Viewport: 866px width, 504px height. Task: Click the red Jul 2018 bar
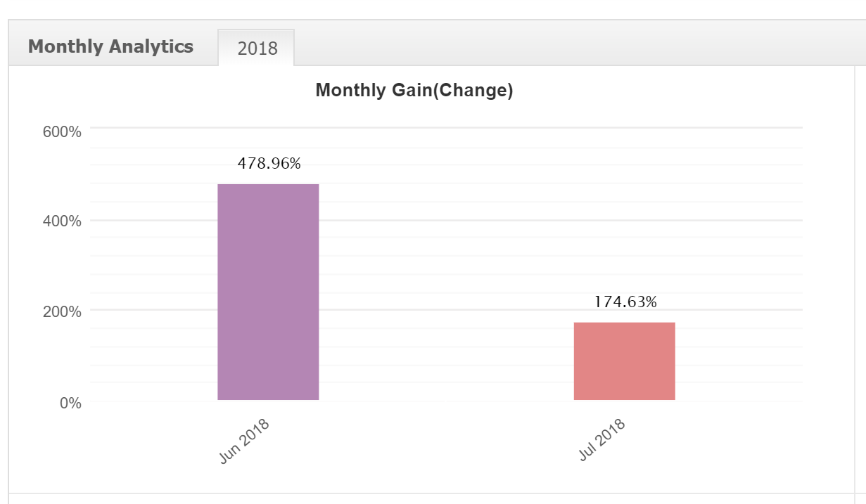click(624, 361)
